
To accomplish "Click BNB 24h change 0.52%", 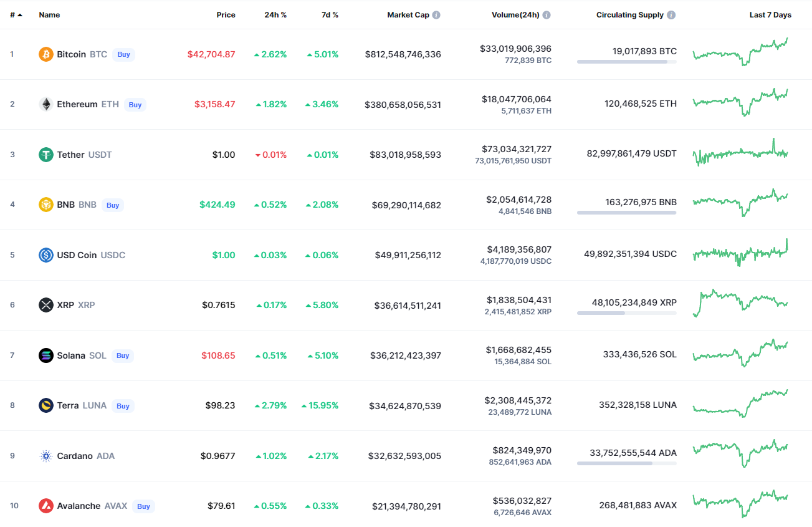I will point(270,205).
